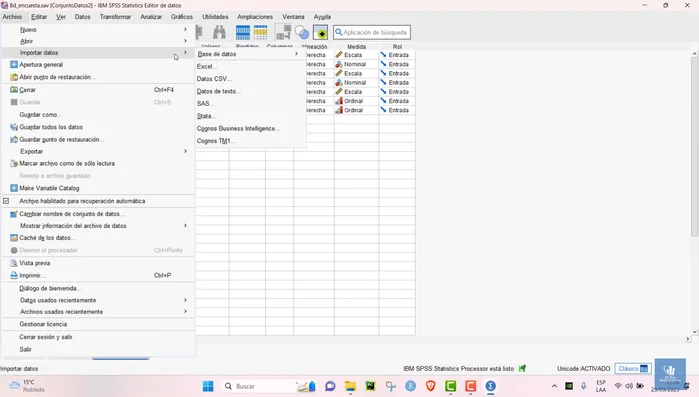
Task: Select Apertura general menu entry
Action: (41, 65)
